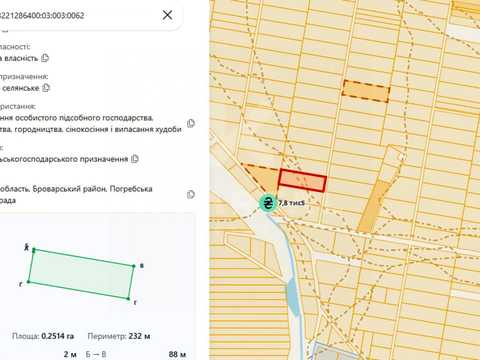Image resolution: width=480 pixels, height=360 pixels.
Task: Clear the cadastral number search with the X
Action: point(167,15)
